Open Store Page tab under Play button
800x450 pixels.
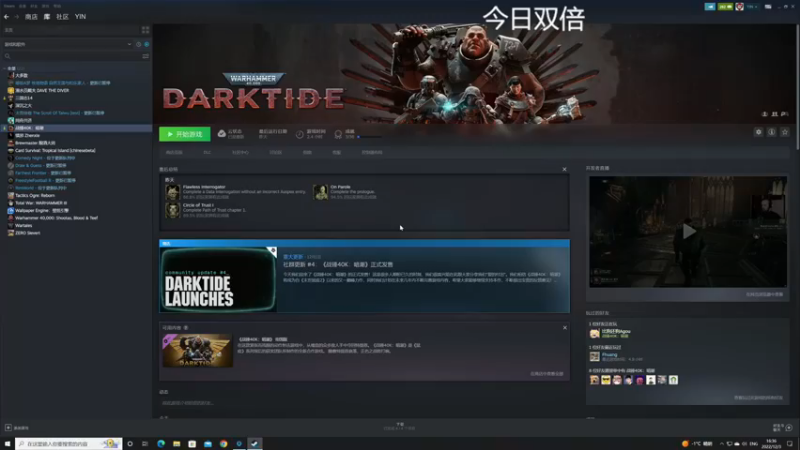(x=174, y=153)
